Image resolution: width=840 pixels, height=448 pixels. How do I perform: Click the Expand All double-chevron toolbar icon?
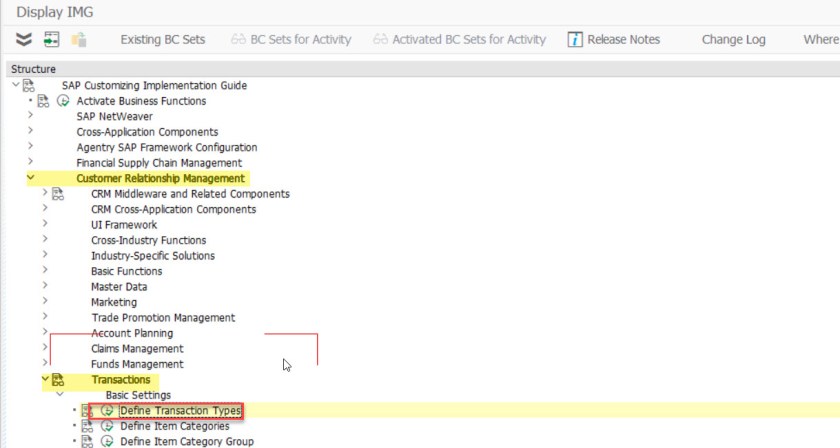coord(24,39)
